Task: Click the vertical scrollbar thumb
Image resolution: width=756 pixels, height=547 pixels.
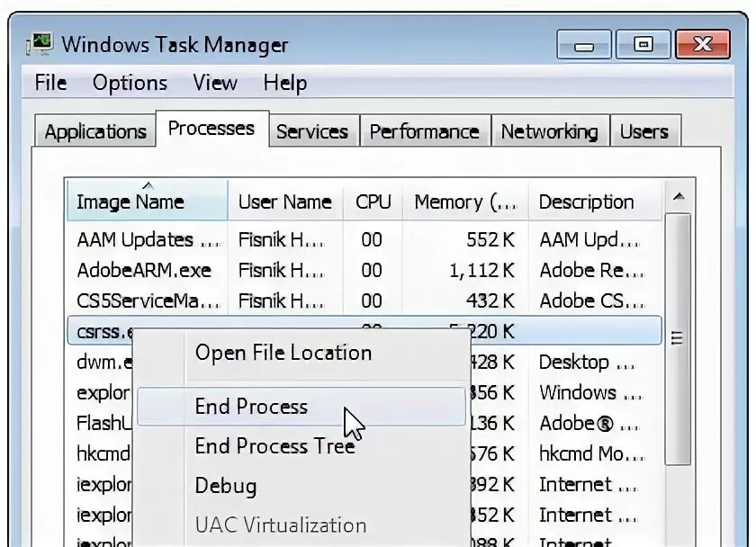Action: click(x=678, y=339)
